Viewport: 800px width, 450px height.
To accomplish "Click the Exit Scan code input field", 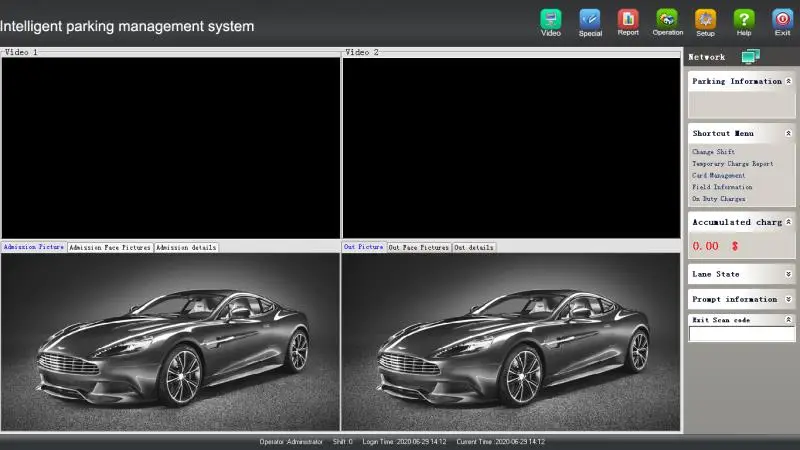I will (x=741, y=334).
